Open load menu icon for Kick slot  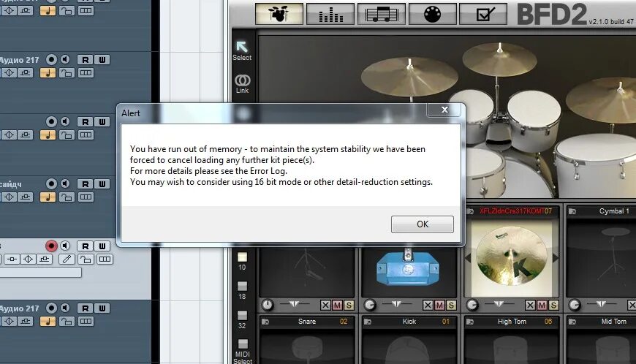(368, 322)
